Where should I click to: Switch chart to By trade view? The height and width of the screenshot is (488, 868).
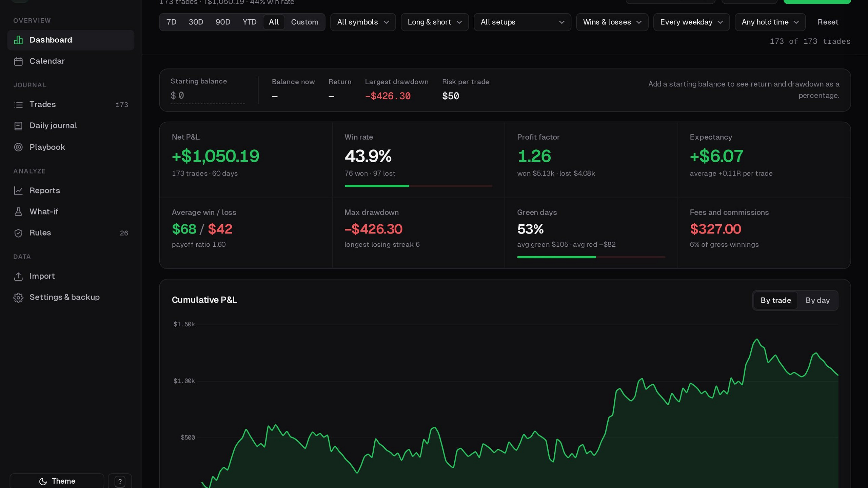click(775, 300)
